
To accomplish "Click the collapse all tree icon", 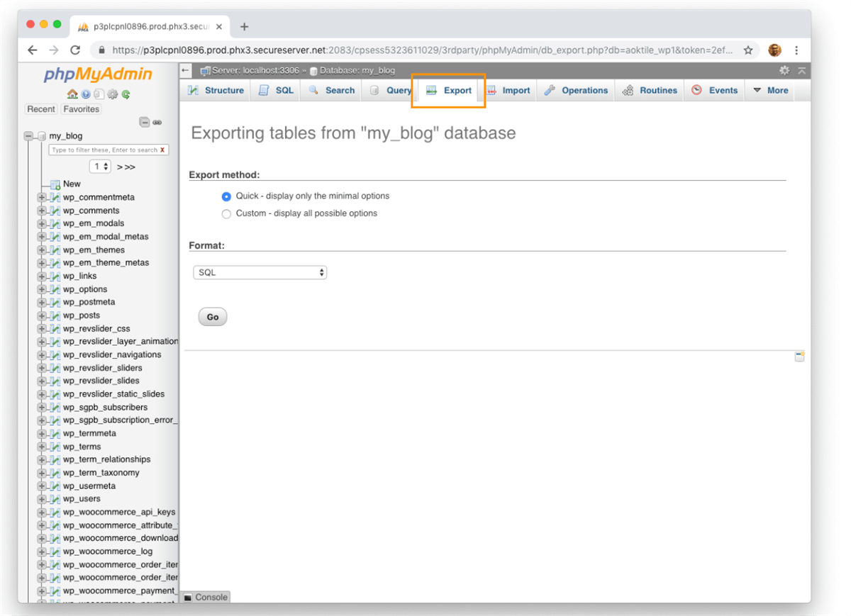I will [144, 122].
